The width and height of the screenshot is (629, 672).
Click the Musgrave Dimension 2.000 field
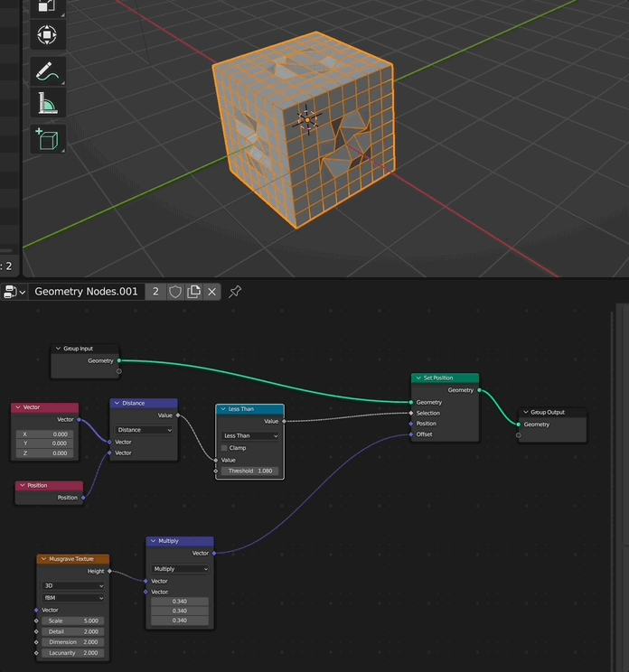(x=73, y=642)
